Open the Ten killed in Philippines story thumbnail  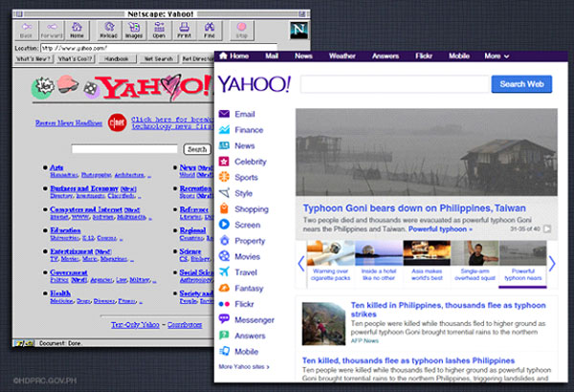pos(323,324)
